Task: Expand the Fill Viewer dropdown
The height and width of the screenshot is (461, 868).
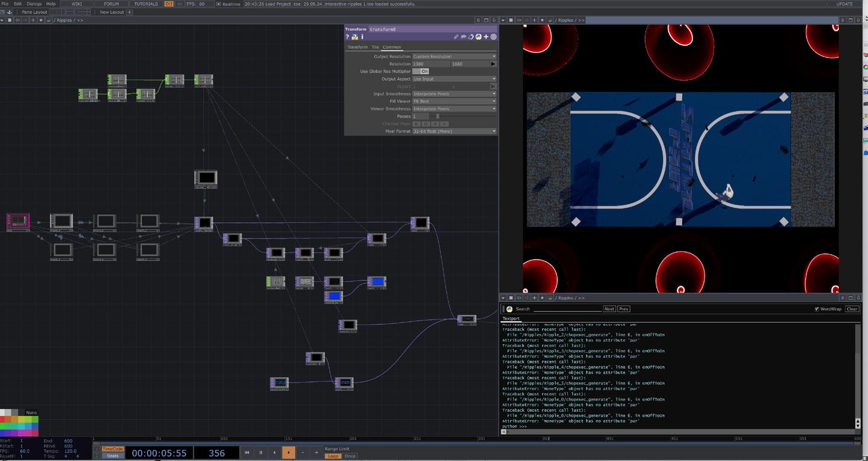Action: pyautogui.click(x=454, y=101)
